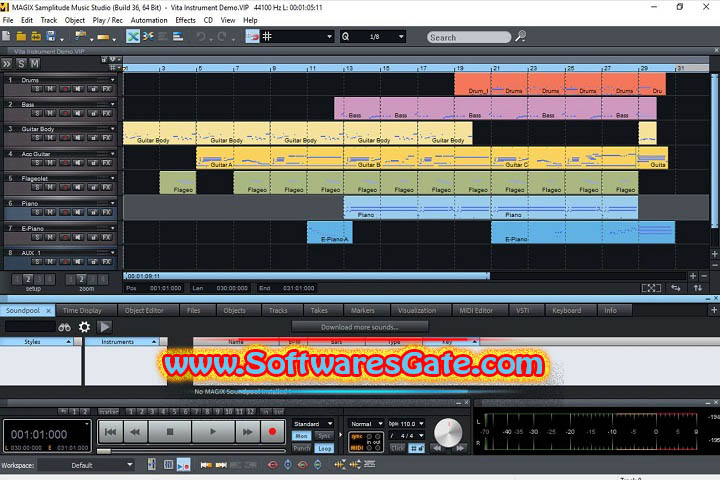Toggle monitoring speaker on E-Piano track

(79, 237)
